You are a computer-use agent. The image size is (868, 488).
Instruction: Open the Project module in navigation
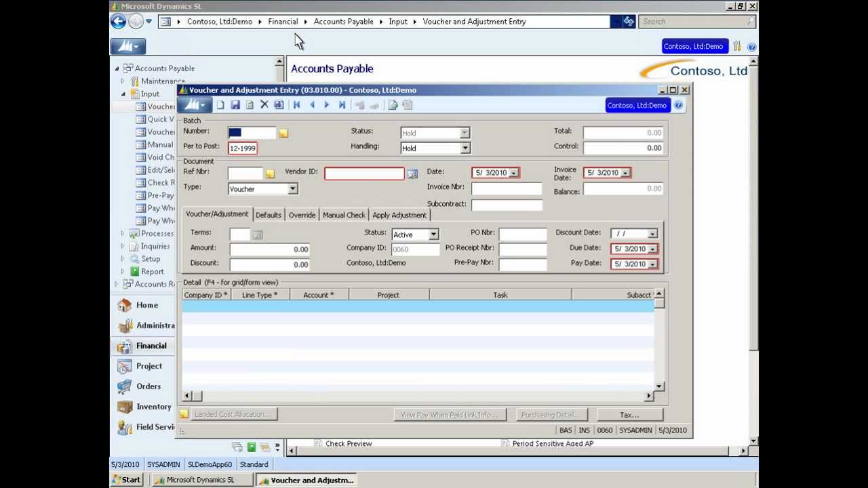[x=149, y=366]
